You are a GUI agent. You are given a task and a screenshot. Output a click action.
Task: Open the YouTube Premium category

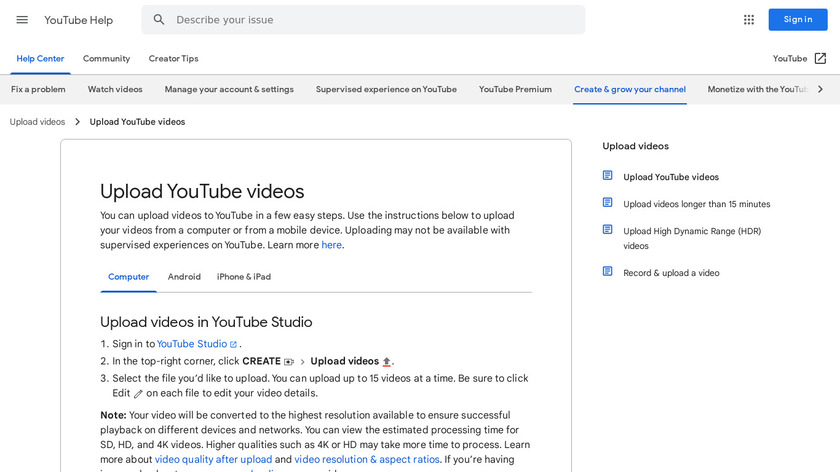515,89
